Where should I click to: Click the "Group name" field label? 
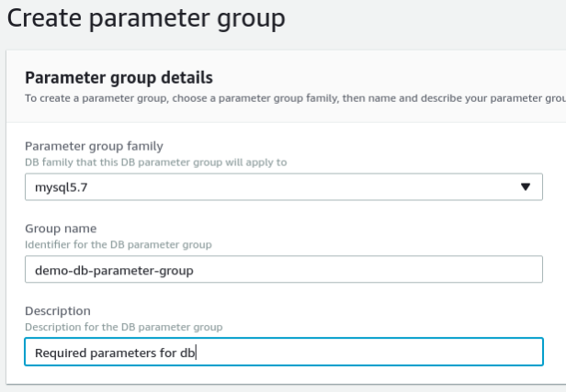(60, 229)
